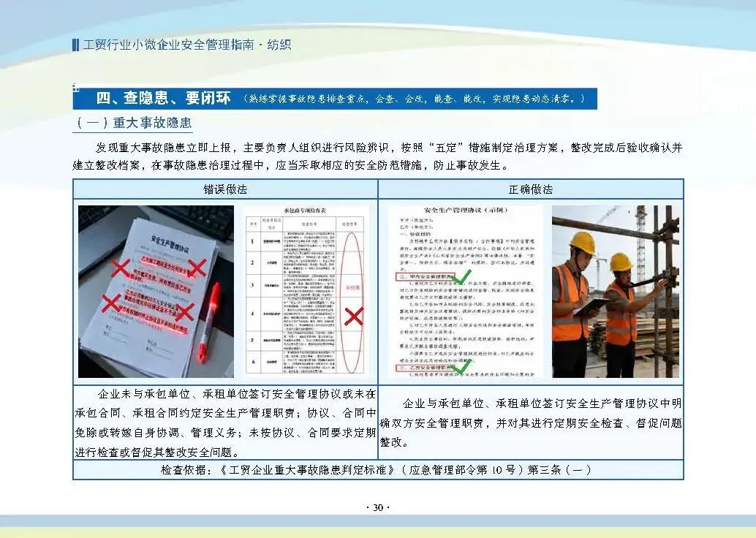The height and width of the screenshot is (538, 756).
Task: Open the 安全生产管理协议（示例） document image
Action: pyautogui.click(x=465, y=291)
